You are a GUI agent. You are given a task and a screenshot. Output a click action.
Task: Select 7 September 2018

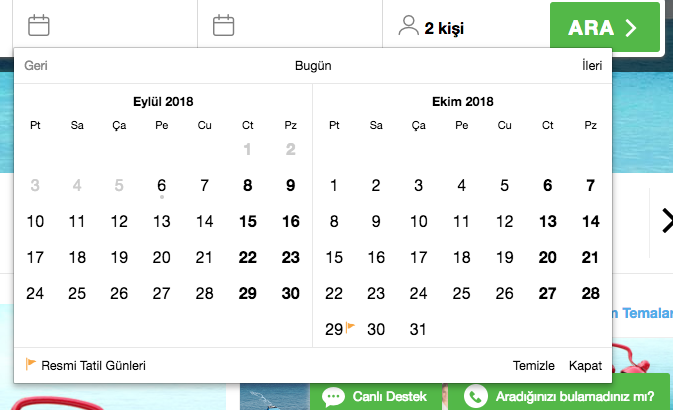coord(204,185)
